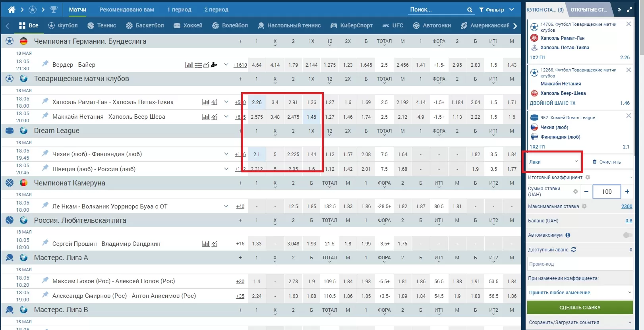Open Принять любое изменение dropdown

tap(580, 293)
